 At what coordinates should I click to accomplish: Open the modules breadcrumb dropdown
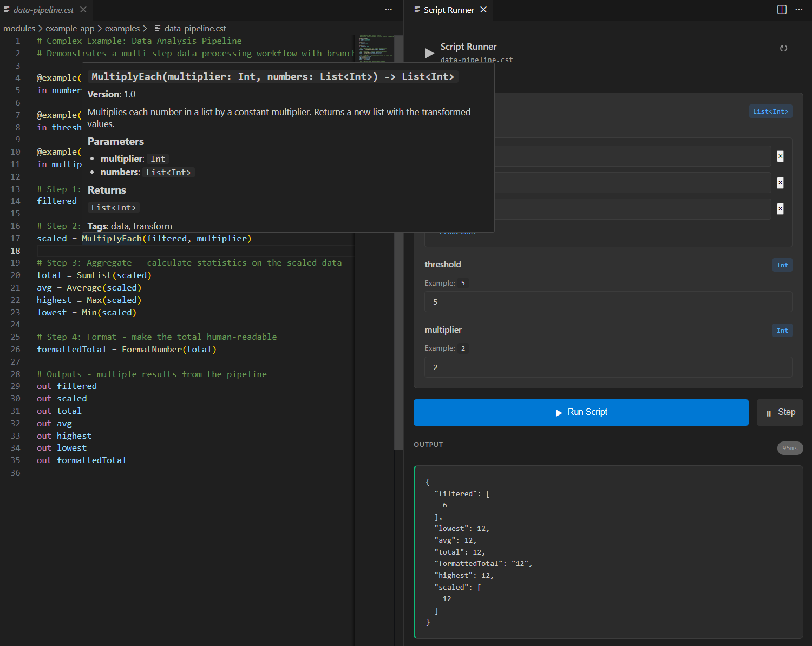pos(19,28)
